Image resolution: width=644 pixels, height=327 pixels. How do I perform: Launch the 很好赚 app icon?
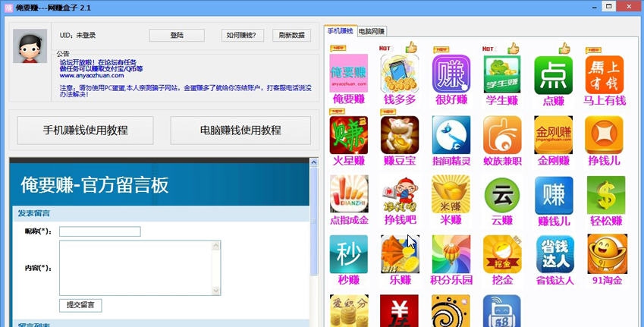[451, 74]
